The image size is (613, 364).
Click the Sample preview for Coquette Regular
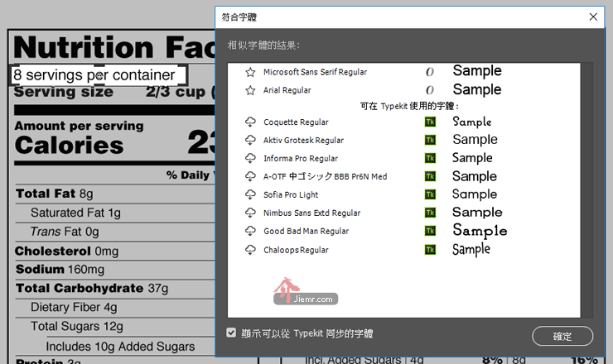pyautogui.click(x=472, y=122)
